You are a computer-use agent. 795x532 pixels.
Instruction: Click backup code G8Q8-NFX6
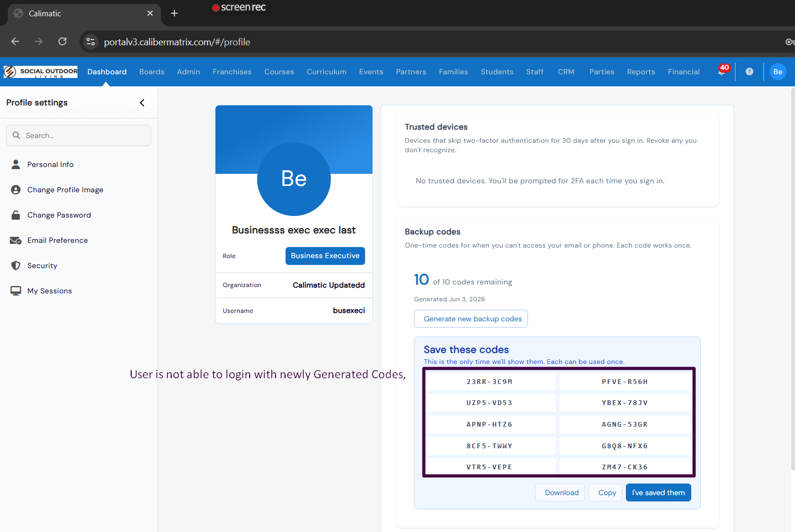(x=625, y=446)
